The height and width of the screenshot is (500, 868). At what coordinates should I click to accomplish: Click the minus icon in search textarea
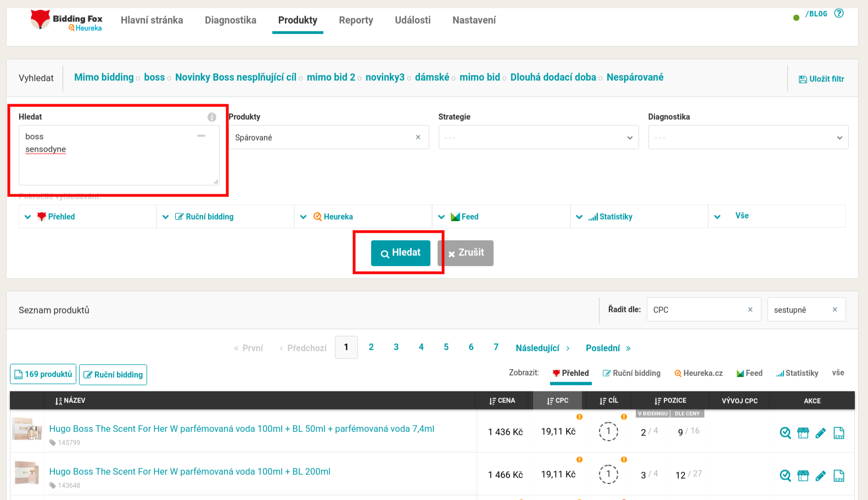pyautogui.click(x=201, y=136)
